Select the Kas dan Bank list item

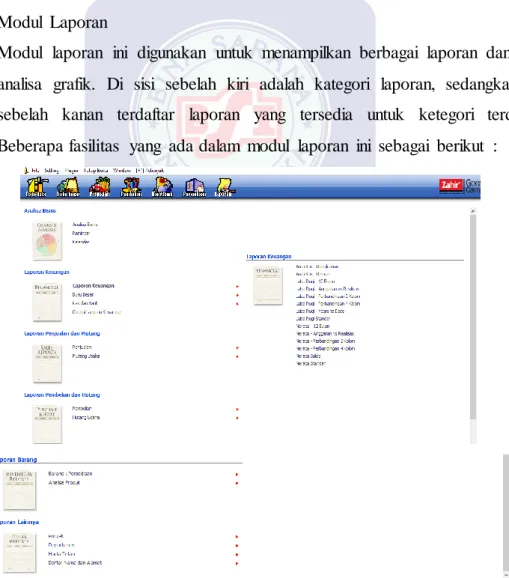(x=85, y=303)
